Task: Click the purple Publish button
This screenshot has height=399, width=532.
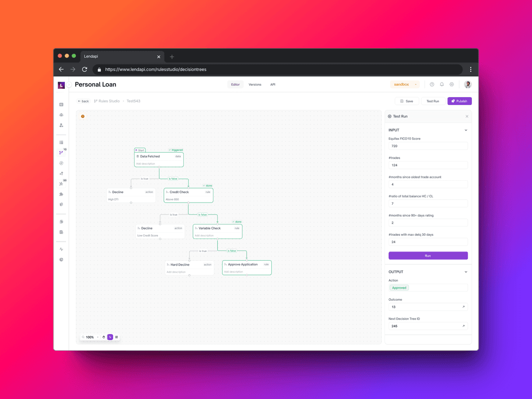Action: pyautogui.click(x=459, y=101)
